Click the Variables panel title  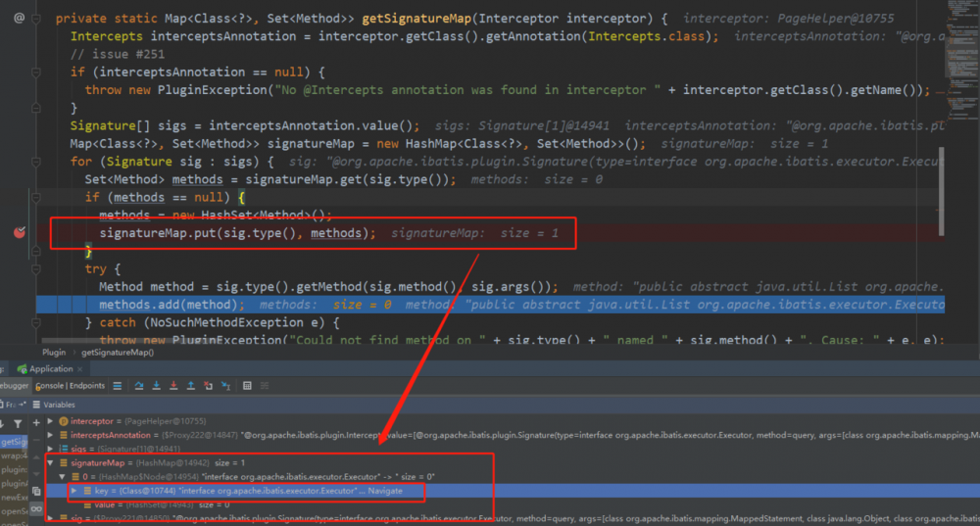point(60,405)
